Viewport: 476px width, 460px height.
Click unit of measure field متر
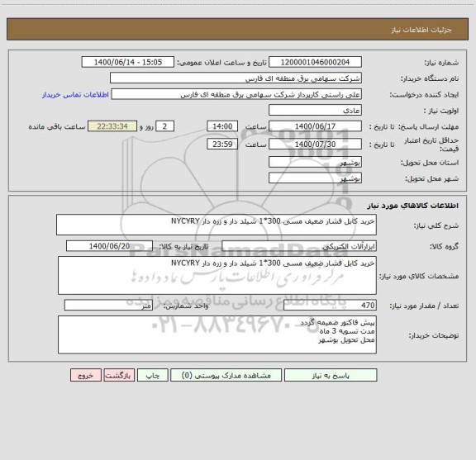click(108, 306)
